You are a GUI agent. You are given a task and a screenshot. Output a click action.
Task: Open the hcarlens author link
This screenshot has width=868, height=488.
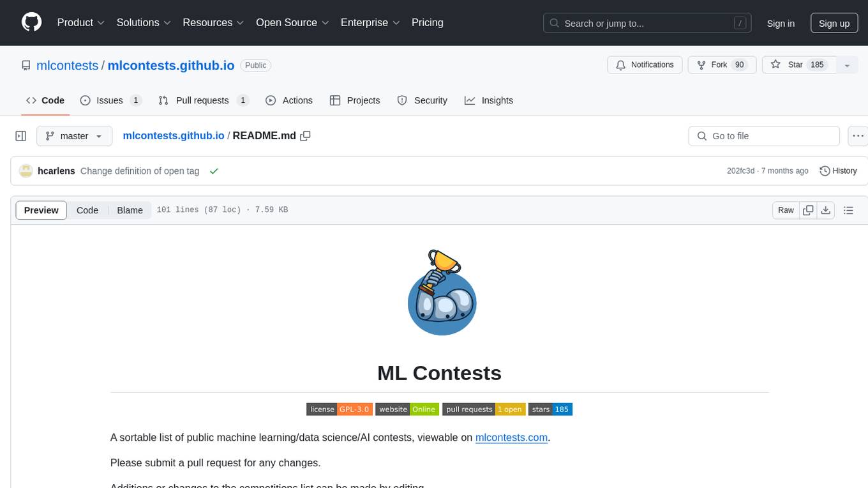(x=56, y=171)
